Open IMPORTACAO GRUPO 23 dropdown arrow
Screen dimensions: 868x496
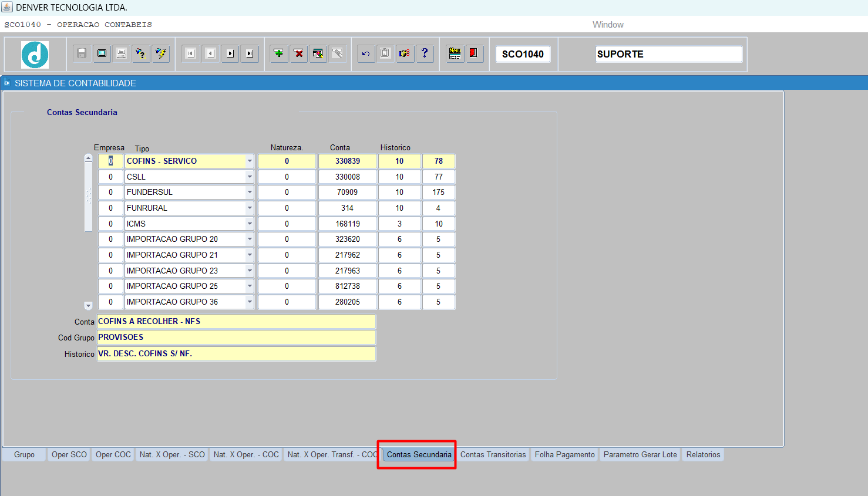point(250,271)
